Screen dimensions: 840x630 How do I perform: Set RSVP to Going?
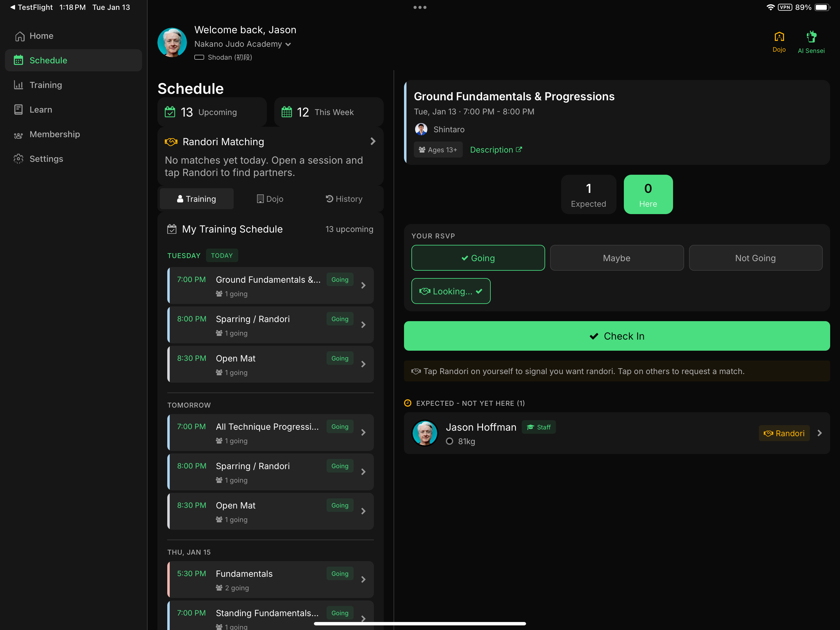(478, 258)
